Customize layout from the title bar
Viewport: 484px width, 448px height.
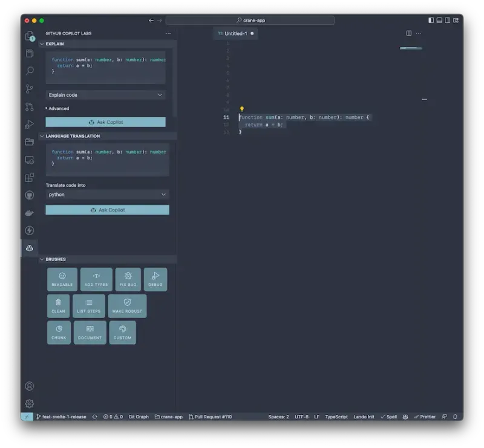click(456, 21)
